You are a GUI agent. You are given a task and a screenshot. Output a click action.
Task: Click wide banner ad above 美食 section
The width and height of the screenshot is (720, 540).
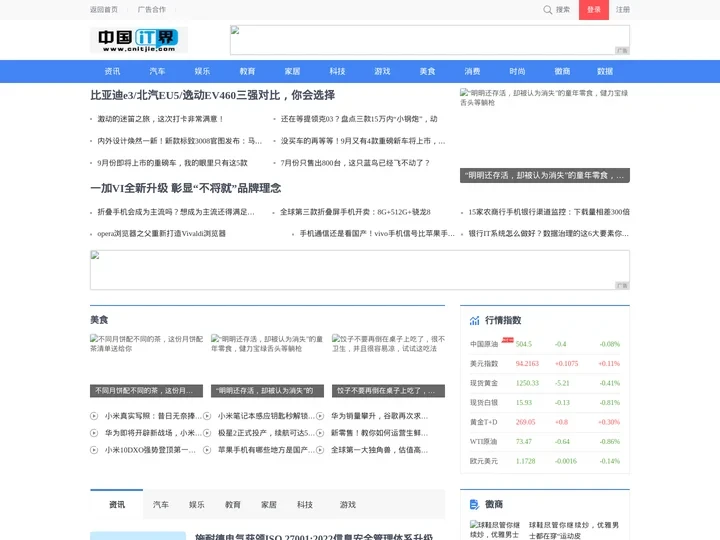[x=360, y=270]
